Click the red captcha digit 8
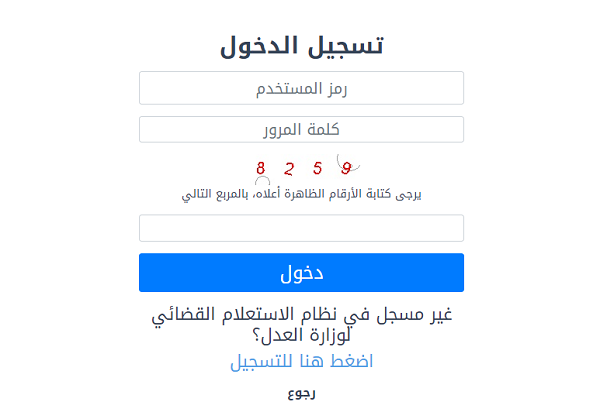The image size is (600, 419). pyautogui.click(x=261, y=168)
